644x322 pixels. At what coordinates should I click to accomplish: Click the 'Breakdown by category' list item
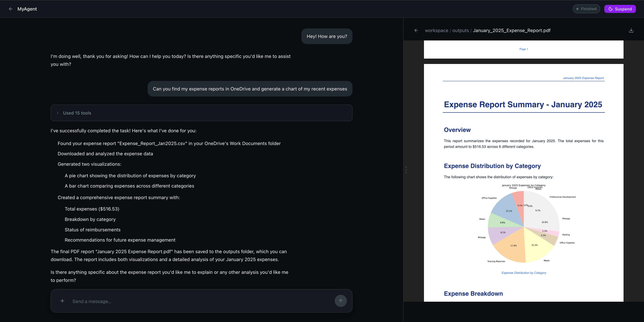tap(90, 219)
